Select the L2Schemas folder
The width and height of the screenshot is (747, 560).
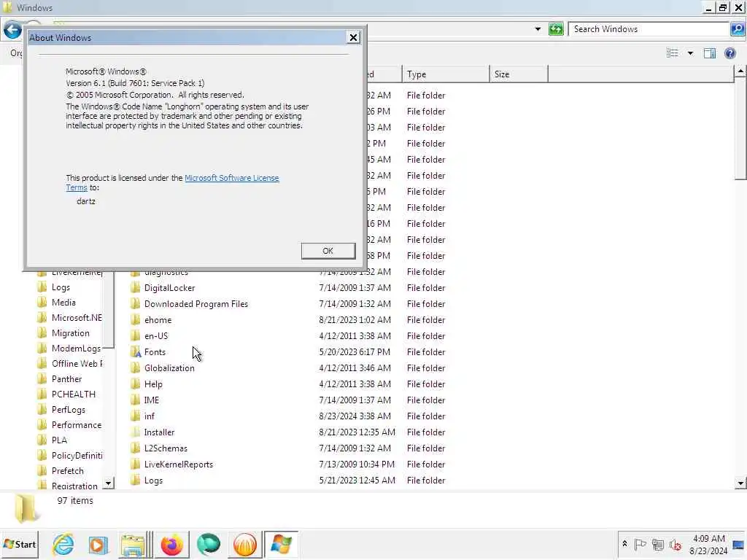pyautogui.click(x=166, y=448)
